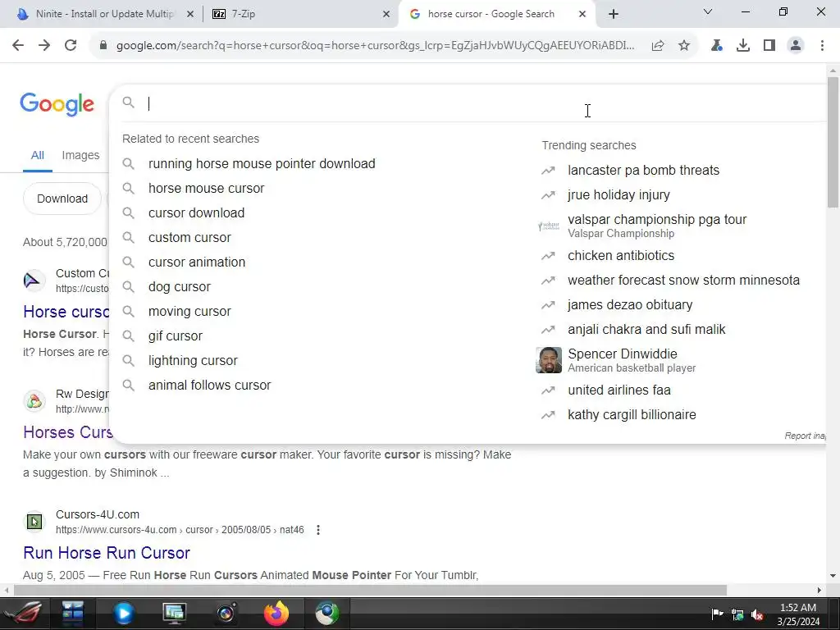Open the taskbar clock showing 1:52 AM
Screen dimensions: 840x630
point(798,614)
